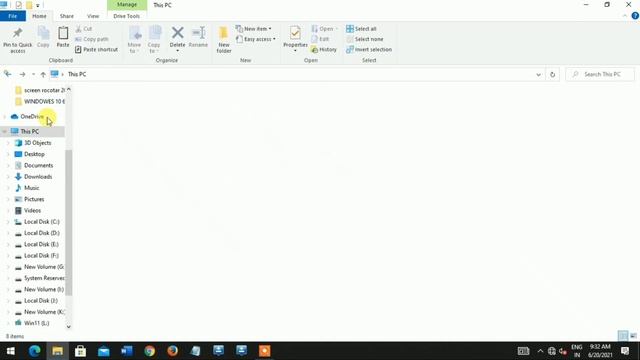Switch to the Home tab
Viewport: 640px width, 360px height.
[39, 16]
